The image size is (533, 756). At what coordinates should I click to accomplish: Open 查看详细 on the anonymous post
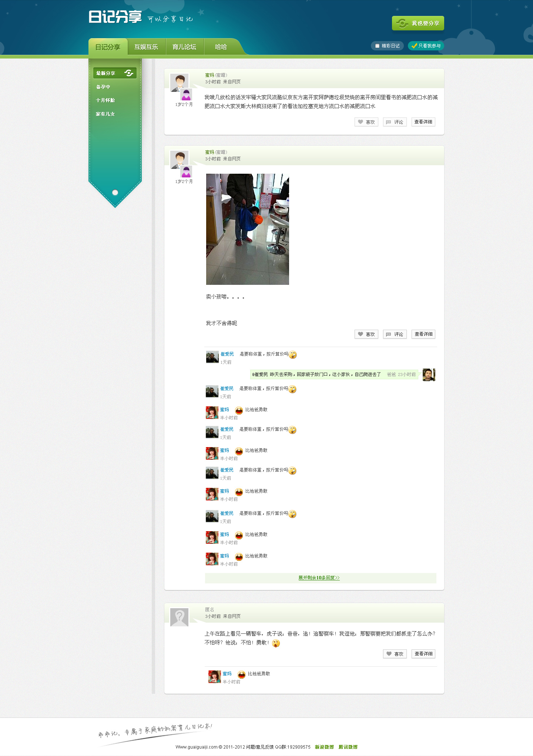(423, 654)
